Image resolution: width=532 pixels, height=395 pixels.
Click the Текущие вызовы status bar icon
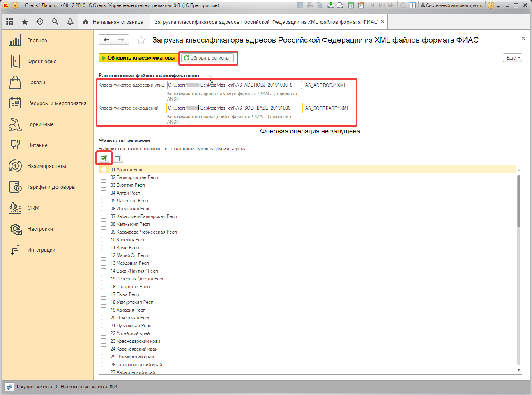(x=9, y=387)
